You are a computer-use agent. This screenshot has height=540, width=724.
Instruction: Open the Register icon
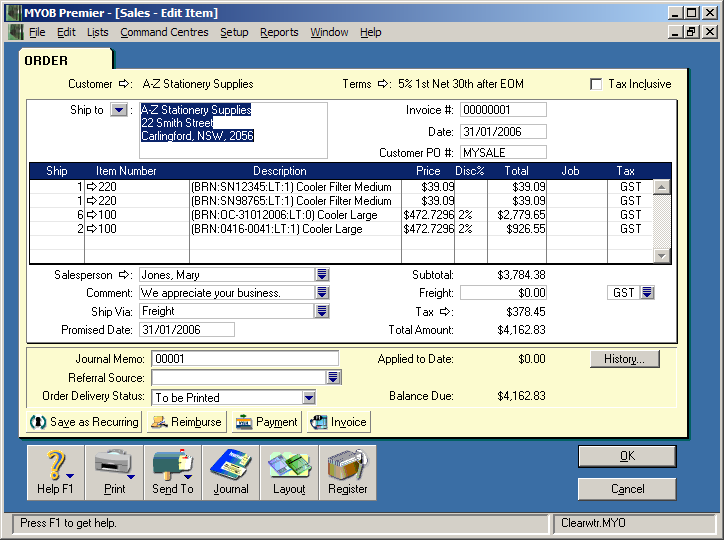click(x=347, y=472)
